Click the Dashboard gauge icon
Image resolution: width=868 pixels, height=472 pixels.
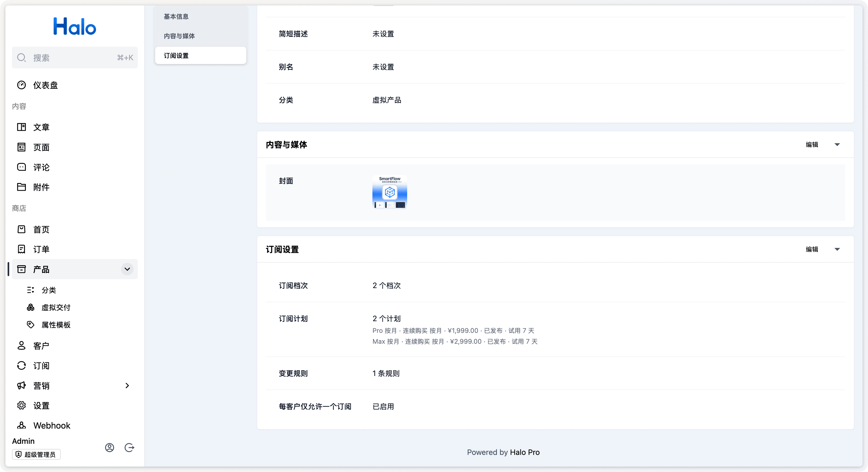click(x=21, y=85)
